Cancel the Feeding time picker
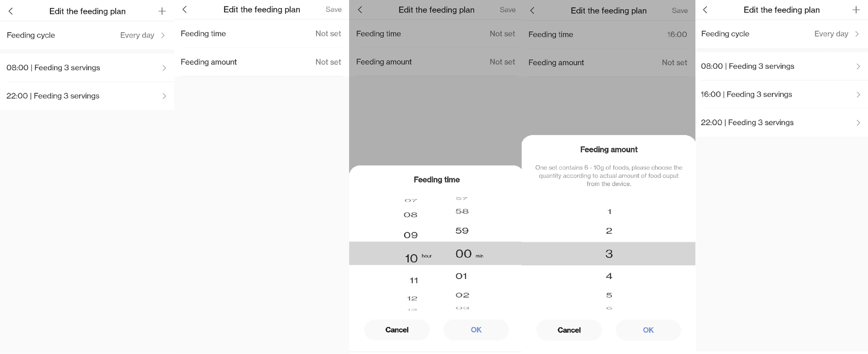The image size is (868, 354). [x=397, y=330]
